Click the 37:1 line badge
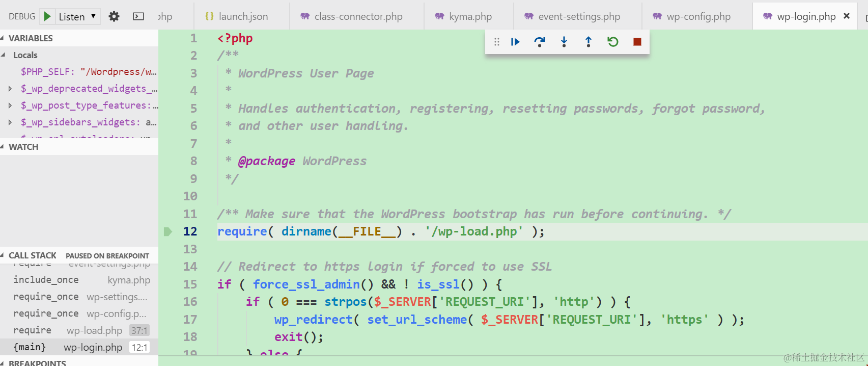 click(x=139, y=331)
